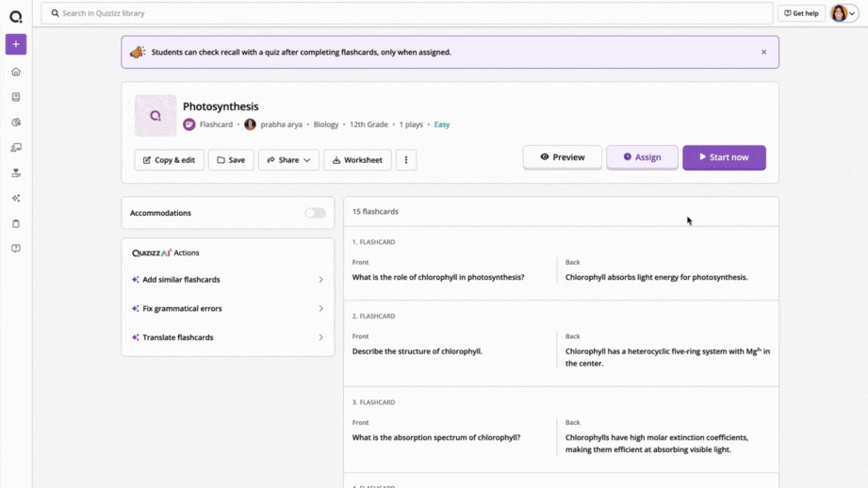This screenshot has width=868, height=488.
Task: Expand the Share dropdown
Action: [288, 160]
